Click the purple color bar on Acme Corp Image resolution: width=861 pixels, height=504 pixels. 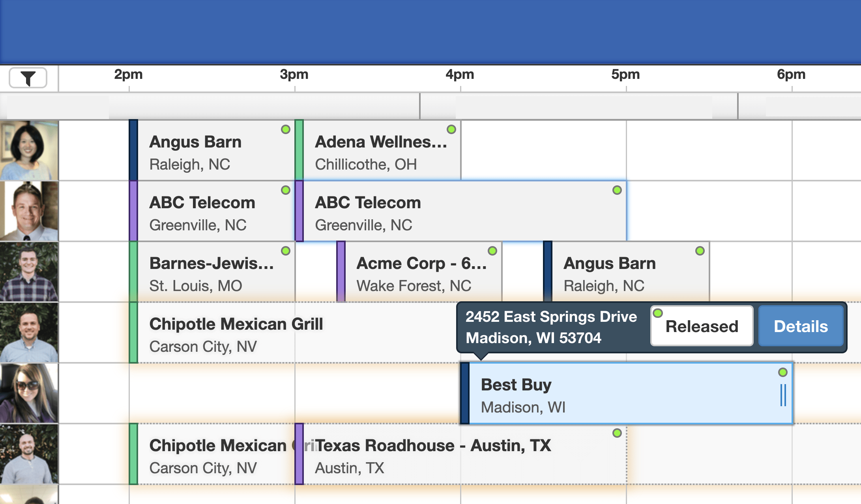point(341,272)
